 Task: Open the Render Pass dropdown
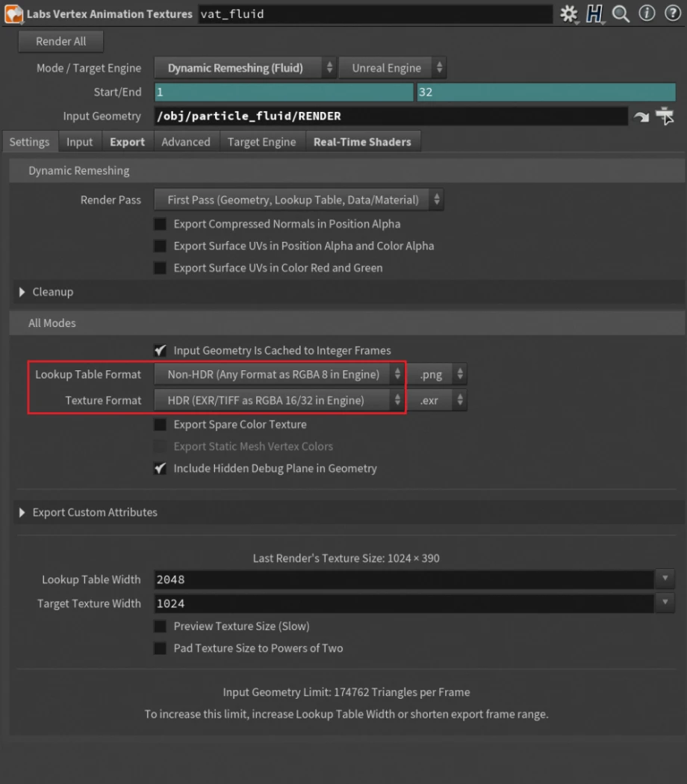pyautogui.click(x=299, y=200)
